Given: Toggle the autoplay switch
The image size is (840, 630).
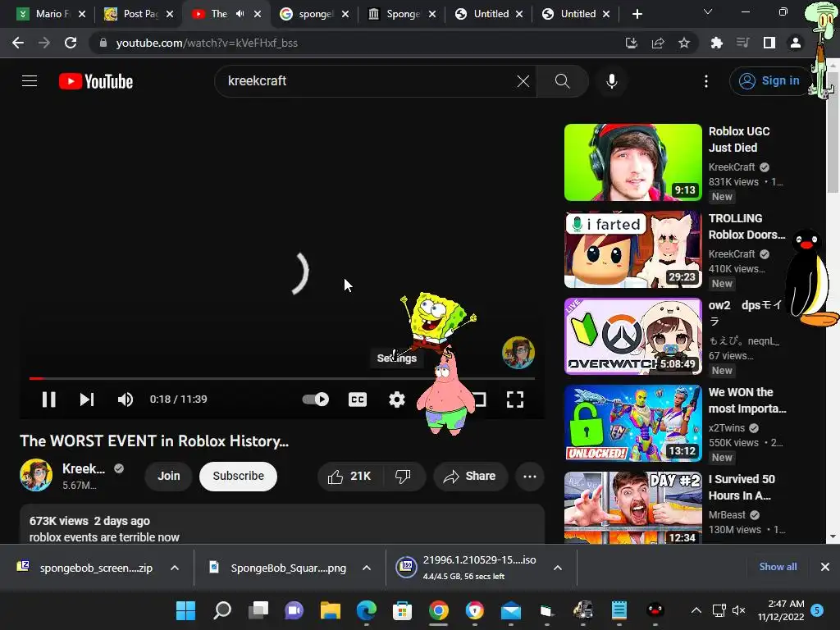Looking at the screenshot, I should tap(316, 399).
